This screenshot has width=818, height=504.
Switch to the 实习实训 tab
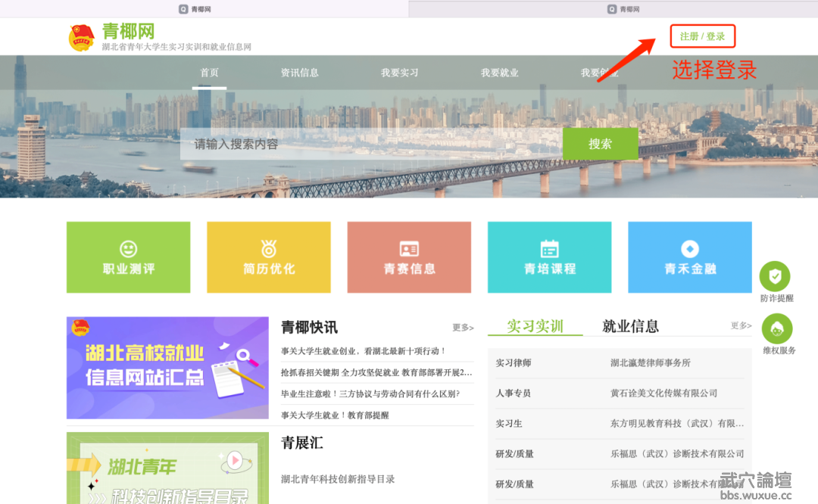click(535, 326)
